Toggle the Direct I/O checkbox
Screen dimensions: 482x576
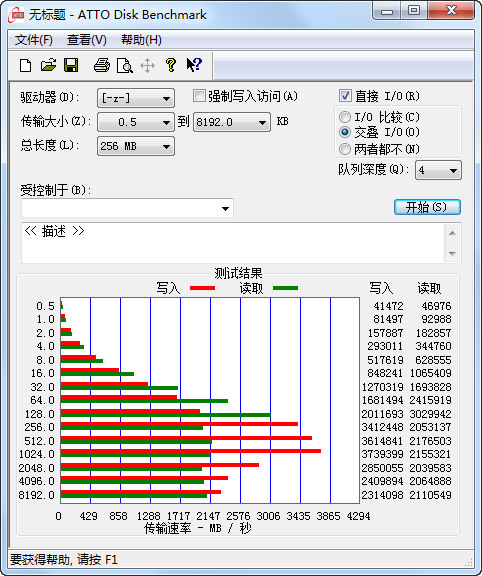pos(345,96)
